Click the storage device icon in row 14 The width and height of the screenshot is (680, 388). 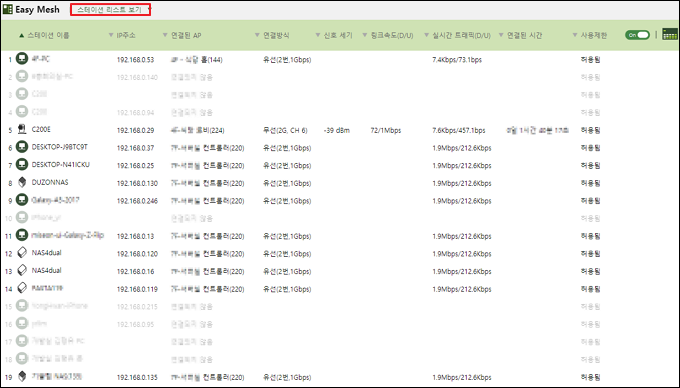point(22,288)
